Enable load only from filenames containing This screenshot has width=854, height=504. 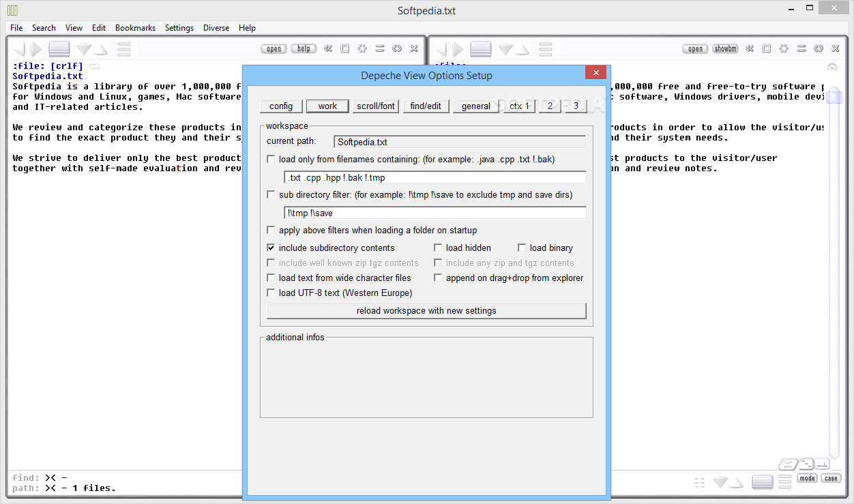tap(271, 160)
